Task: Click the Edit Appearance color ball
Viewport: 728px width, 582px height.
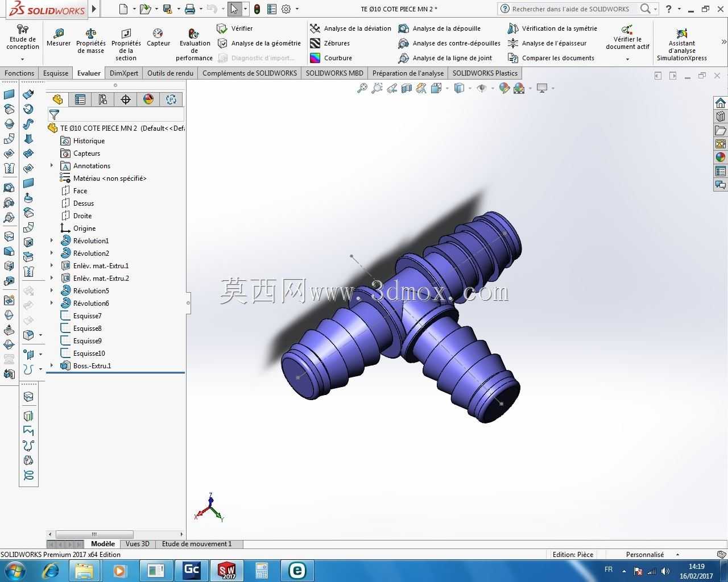Action: (504, 88)
